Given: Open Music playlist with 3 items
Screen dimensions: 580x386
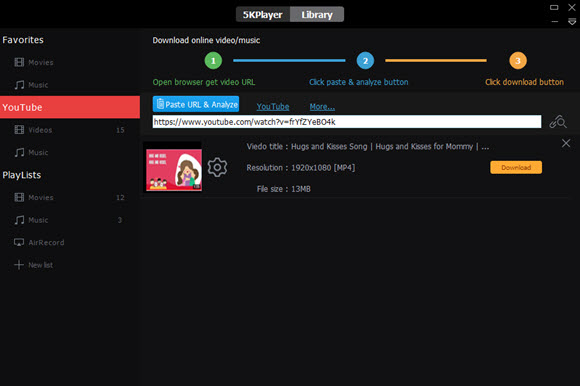Looking at the screenshot, I should point(70,220).
